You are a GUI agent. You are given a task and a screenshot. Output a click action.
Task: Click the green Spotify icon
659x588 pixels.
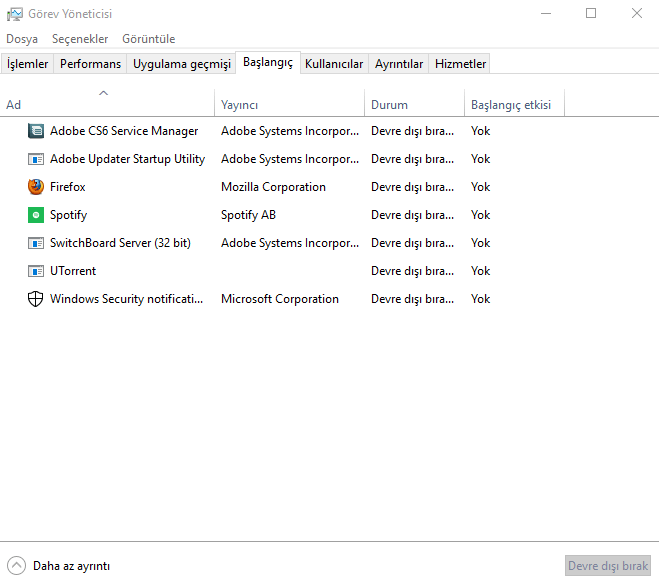tap(36, 215)
